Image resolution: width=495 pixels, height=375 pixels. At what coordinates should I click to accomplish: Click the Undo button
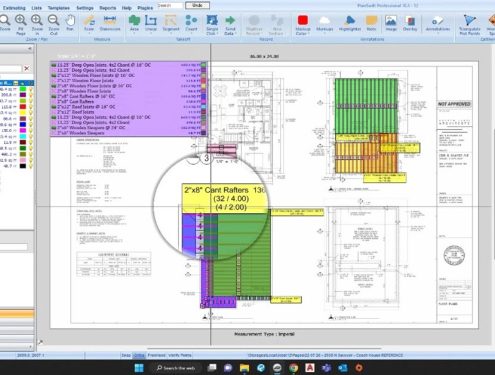[197, 5]
